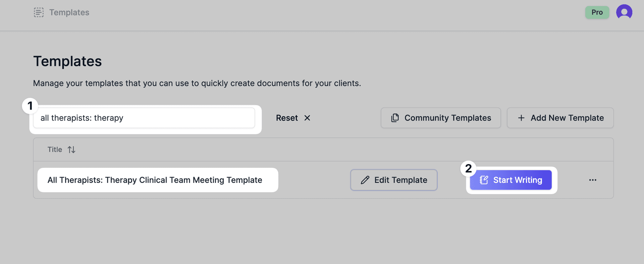Viewport: 644px width, 264px height.
Task: Click the Pro plan badge
Action: pyautogui.click(x=597, y=12)
